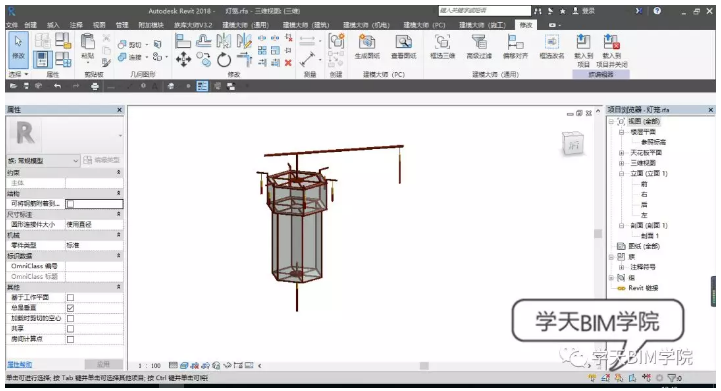Image resolution: width=721 pixels, height=391 pixels.
Task: Switch to the 创建 ribbon tab
Action: [30, 25]
